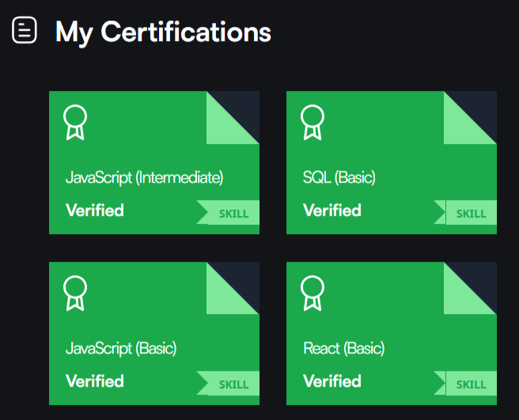Select the SQL (Basic) title text
The width and height of the screenshot is (519, 420).
click(x=339, y=178)
